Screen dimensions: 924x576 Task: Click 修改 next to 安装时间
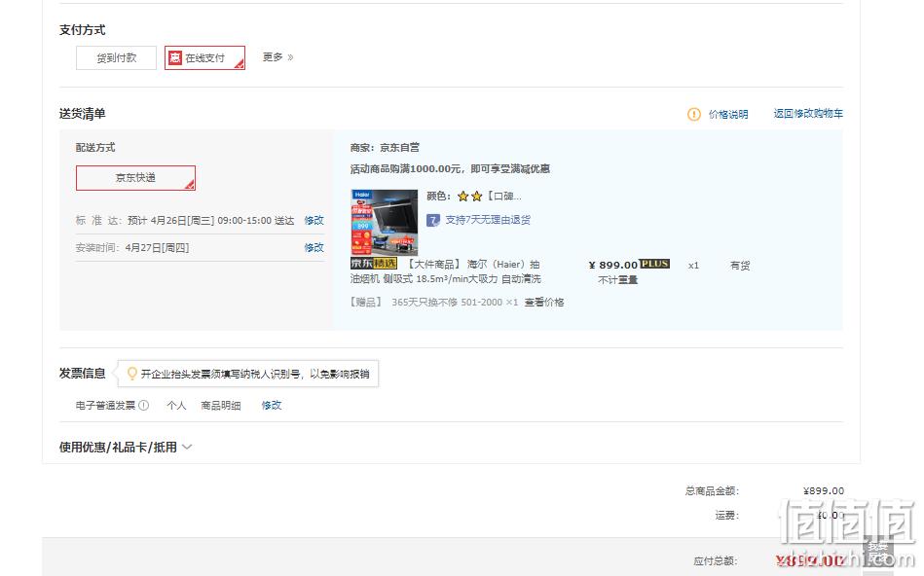(314, 247)
